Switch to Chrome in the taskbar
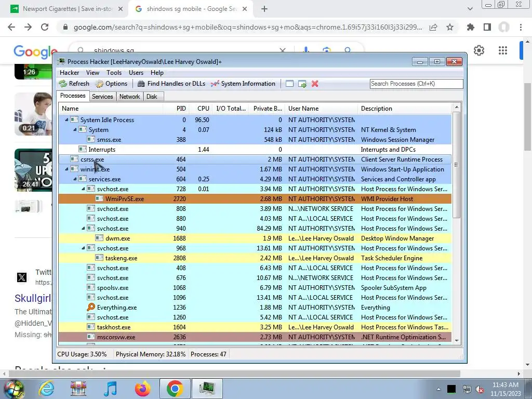Viewport: 532px width, 399px height. (175, 389)
